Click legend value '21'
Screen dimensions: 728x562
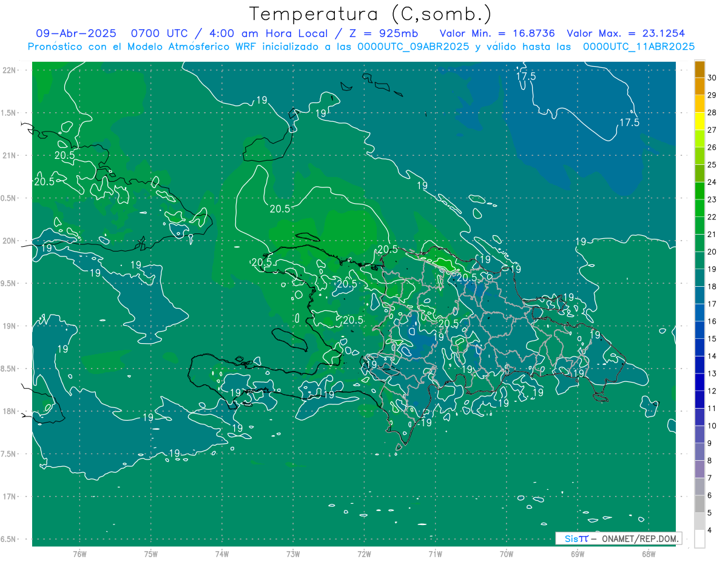712,235
